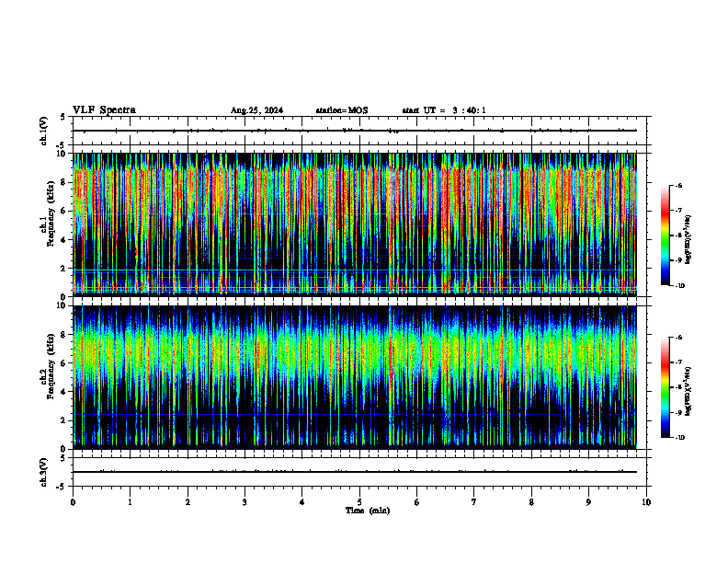Click the "-6" label on ch.1 color bar
The height and width of the screenshot is (563, 728).
click(x=678, y=186)
